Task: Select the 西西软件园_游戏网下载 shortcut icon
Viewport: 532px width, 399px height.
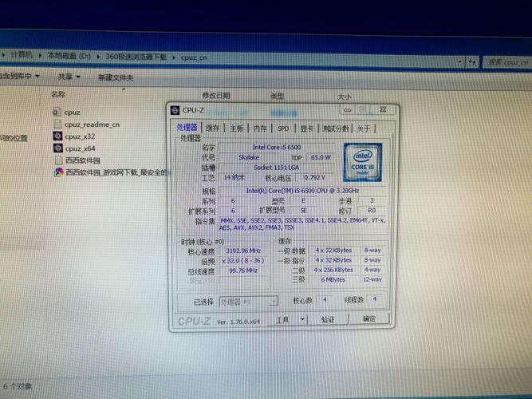Action: tap(59, 172)
